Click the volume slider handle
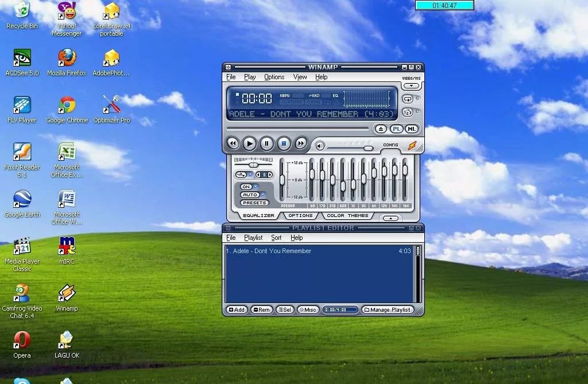 click(368, 149)
